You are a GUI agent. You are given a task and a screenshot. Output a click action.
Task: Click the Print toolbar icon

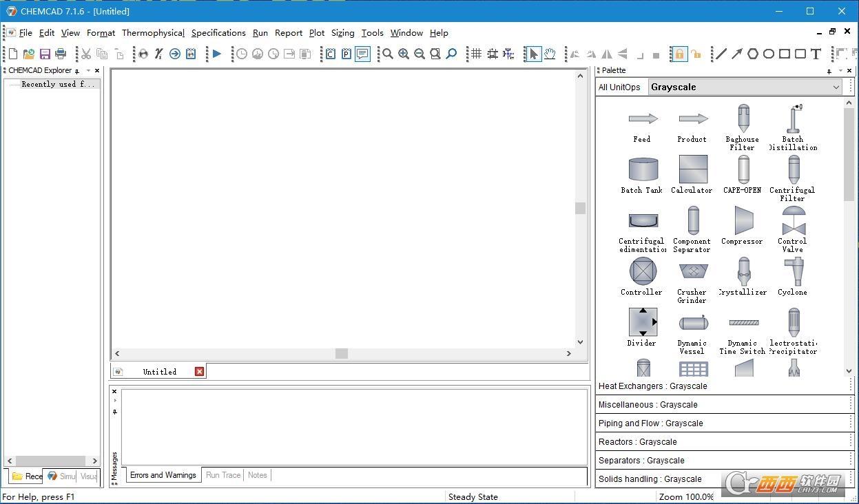[x=61, y=54]
